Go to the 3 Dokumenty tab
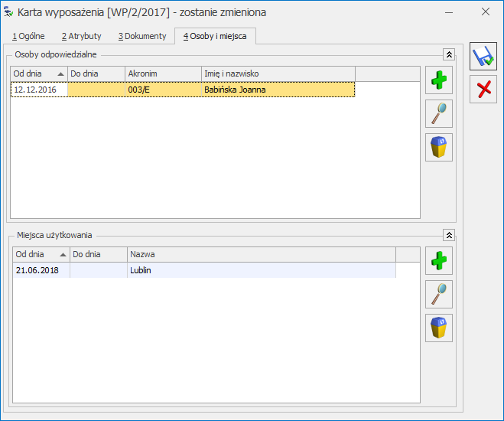The image size is (504, 421). tap(141, 36)
